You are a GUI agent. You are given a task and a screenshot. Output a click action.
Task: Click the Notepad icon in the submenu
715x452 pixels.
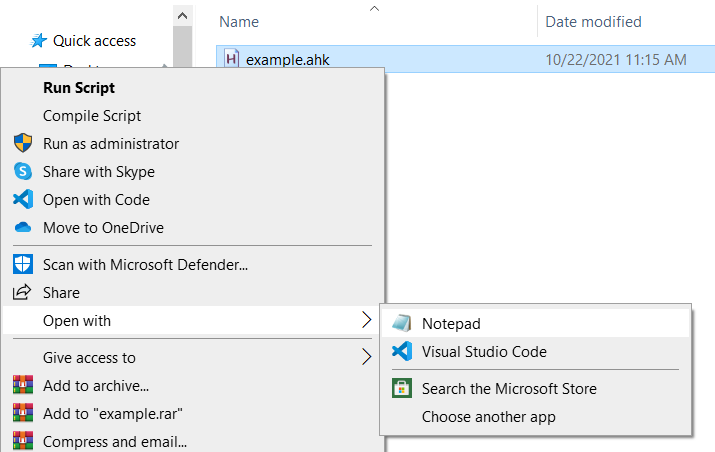tap(402, 323)
